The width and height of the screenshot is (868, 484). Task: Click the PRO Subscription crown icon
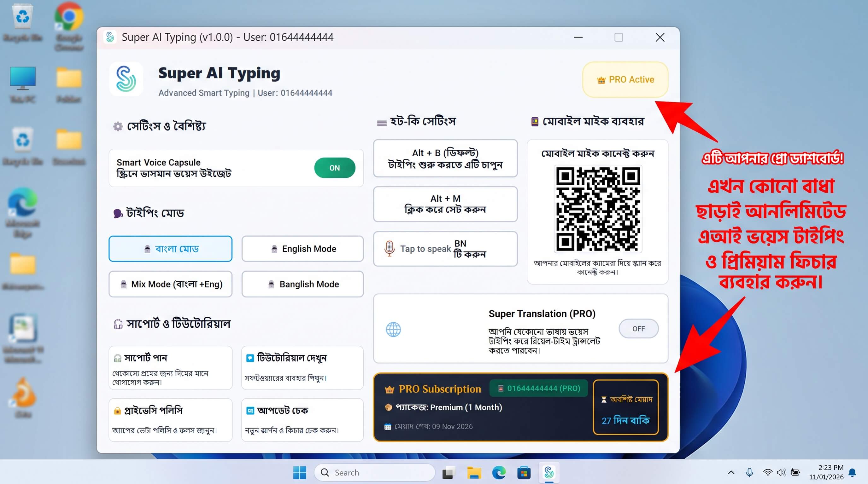(x=389, y=389)
